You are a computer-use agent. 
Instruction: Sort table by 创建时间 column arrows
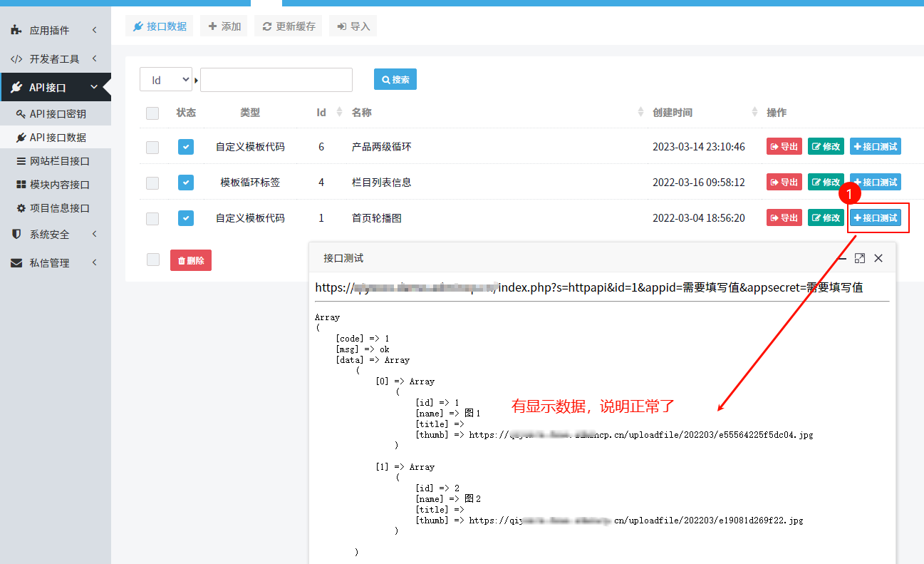(754, 113)
